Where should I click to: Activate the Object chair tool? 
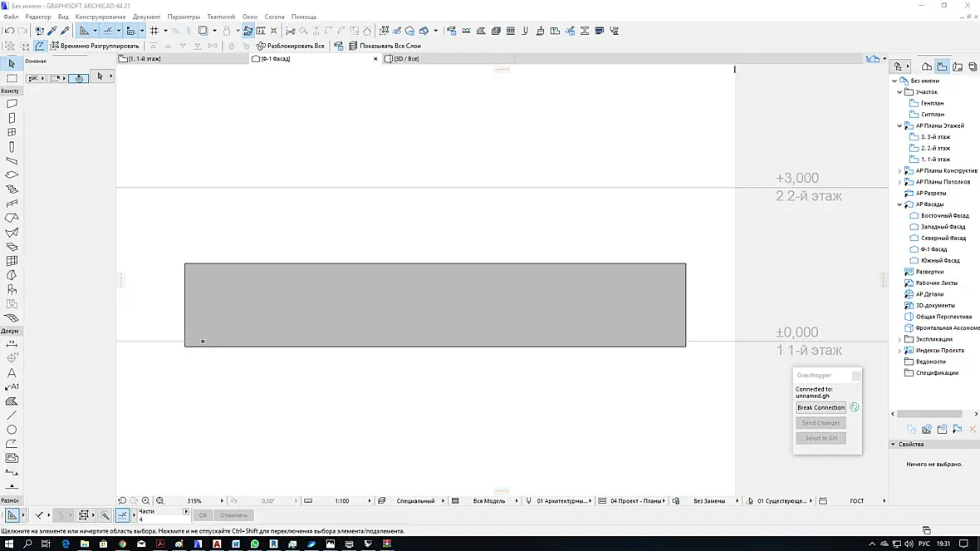tap(12, 289)
